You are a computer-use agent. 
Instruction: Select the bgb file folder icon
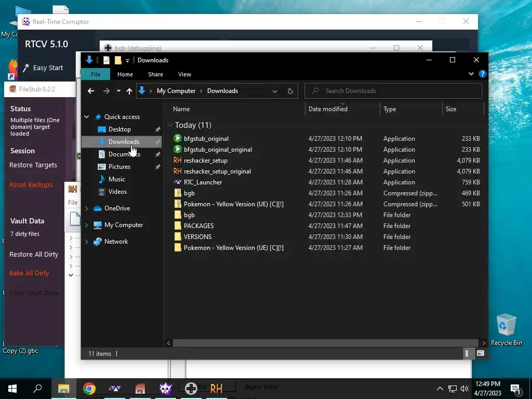178,215
